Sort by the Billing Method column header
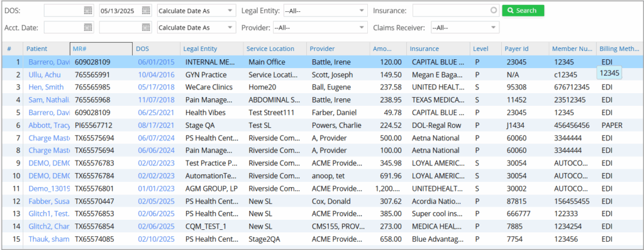This screenshot has height=250, width=644. pos(619,48)
